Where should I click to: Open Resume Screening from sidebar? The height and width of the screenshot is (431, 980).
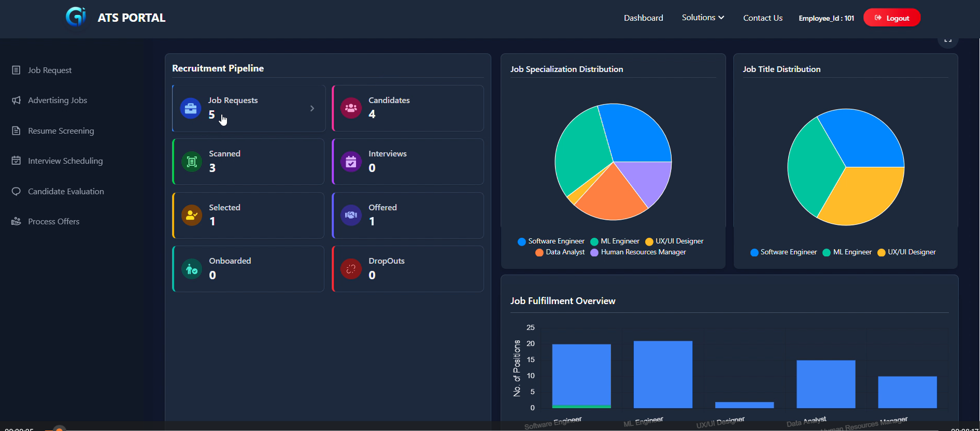pos(61,131)
